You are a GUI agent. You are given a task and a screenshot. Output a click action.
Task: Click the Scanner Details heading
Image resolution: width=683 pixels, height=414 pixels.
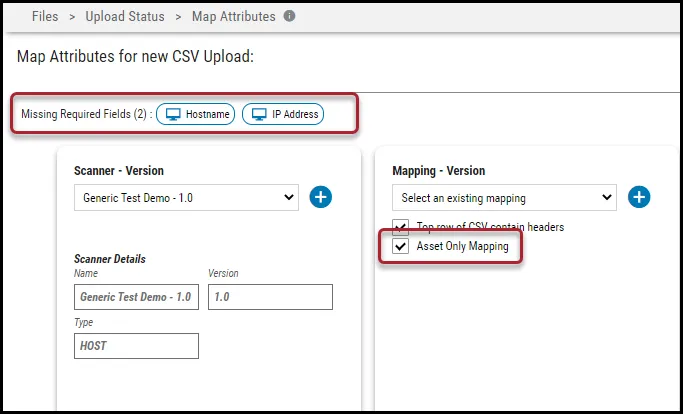coord(110,259)
